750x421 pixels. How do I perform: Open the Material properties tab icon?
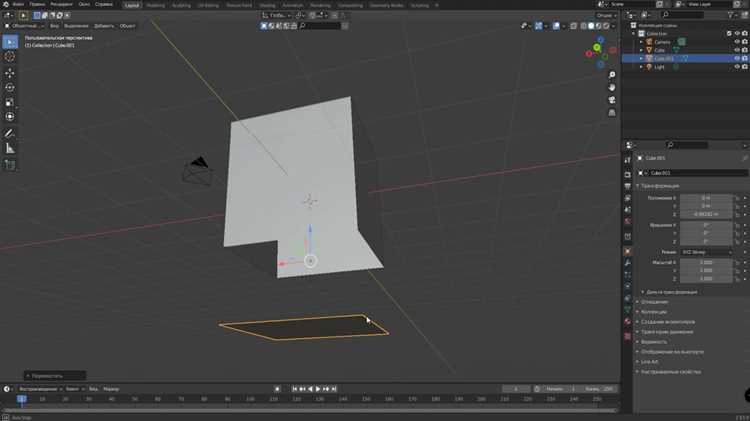pos(628,321)
